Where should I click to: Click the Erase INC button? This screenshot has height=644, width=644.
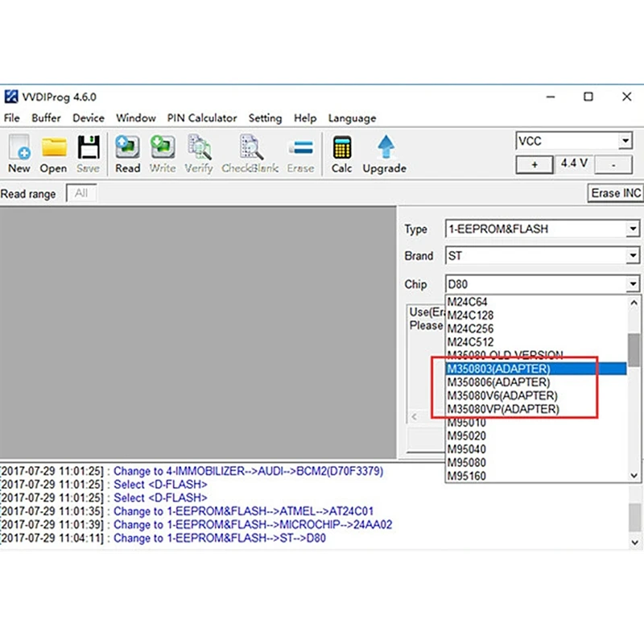[x=615, y=193]
